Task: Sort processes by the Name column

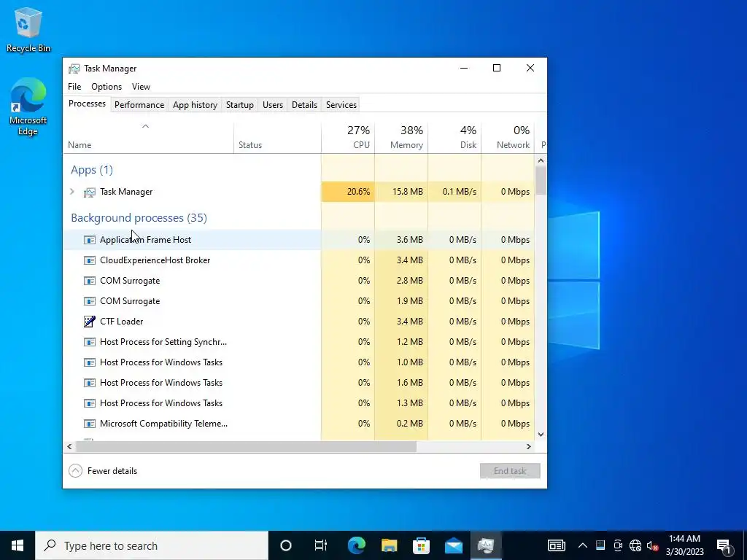Action: [x=148, y=138]
